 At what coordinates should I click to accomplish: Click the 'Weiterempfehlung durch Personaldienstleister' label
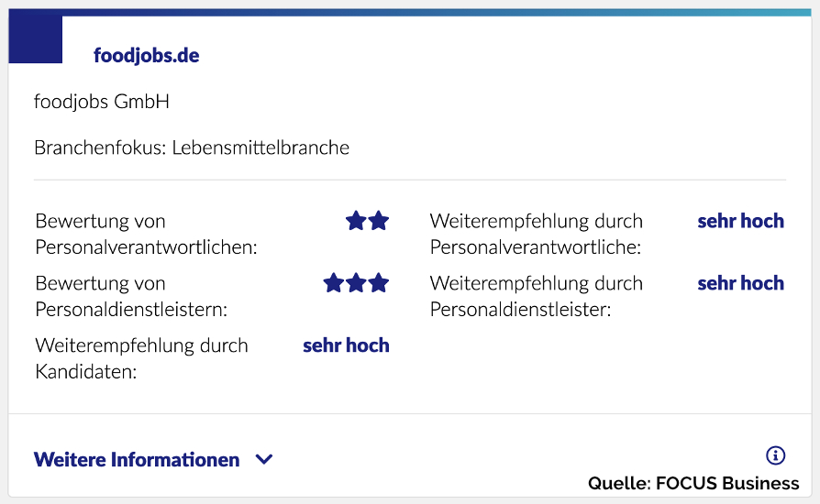[536, 296]
